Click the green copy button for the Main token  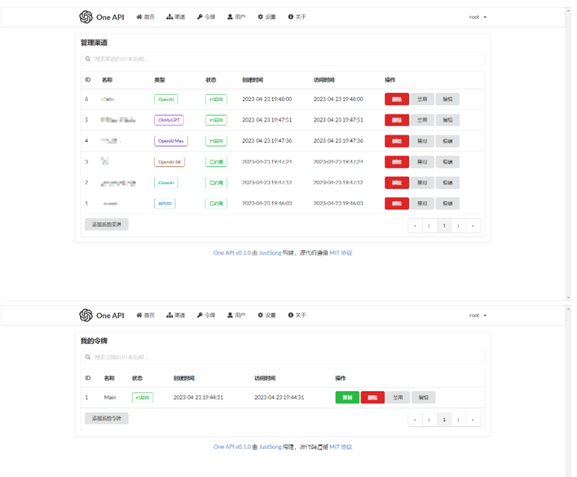347,398
